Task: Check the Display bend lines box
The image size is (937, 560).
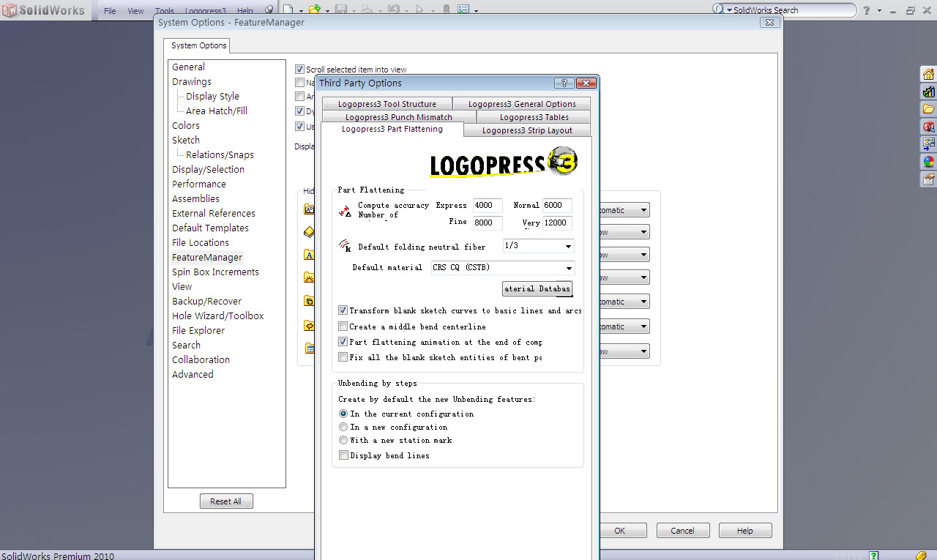Action: 343,455
